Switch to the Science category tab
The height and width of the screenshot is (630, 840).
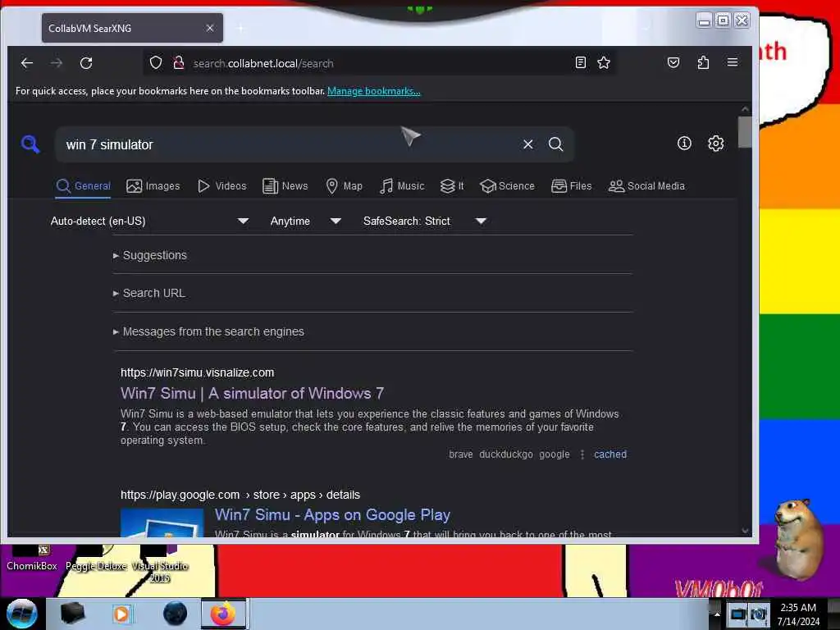[507, 186]
